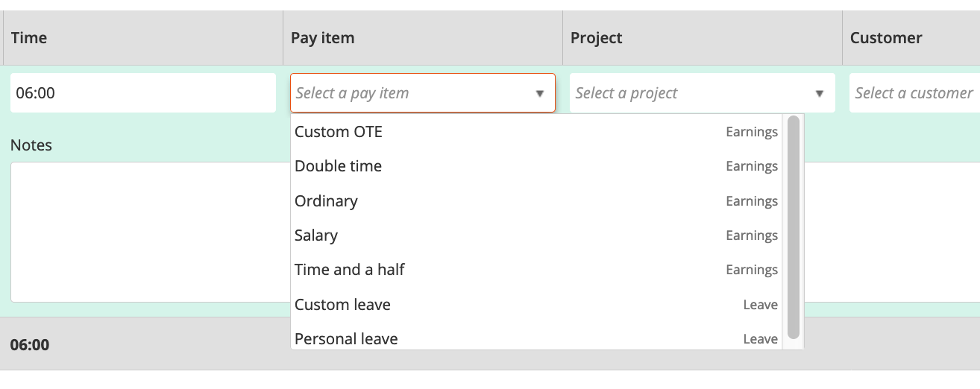980x389 pixels.
Task: Expand the Select a project dropdown
Action: pyautogui.click(x=820, y=94)
